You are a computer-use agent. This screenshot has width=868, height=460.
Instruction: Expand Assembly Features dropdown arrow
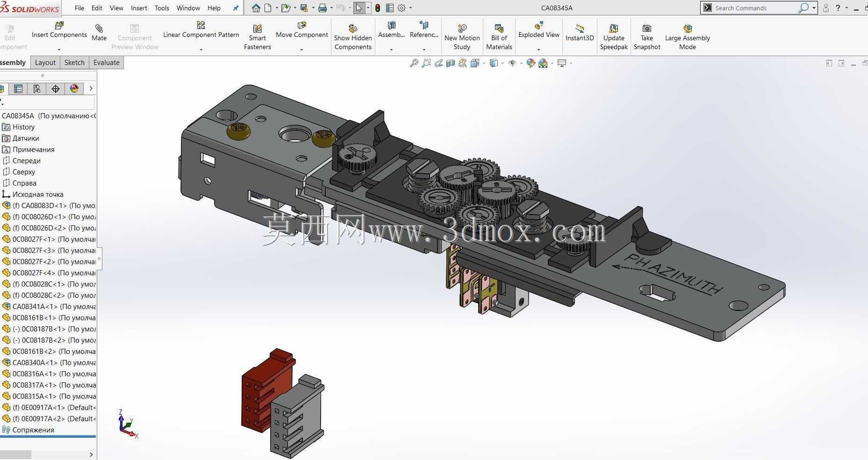391,50
